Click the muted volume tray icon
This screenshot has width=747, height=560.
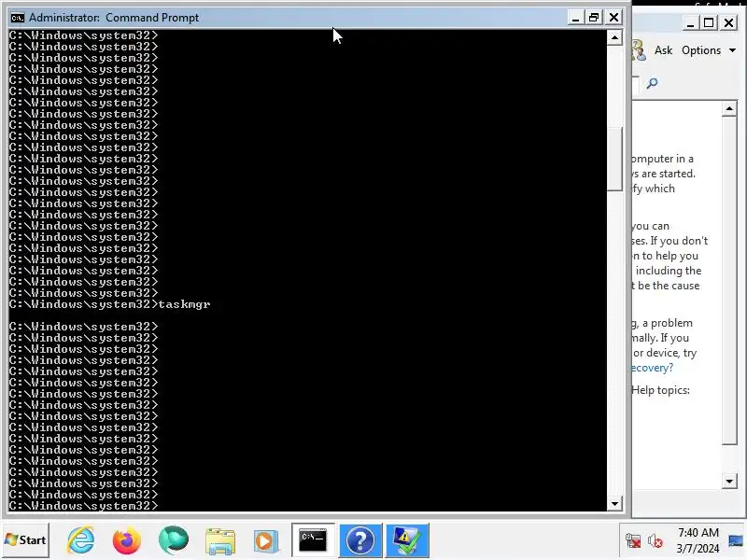pos(655,540)
